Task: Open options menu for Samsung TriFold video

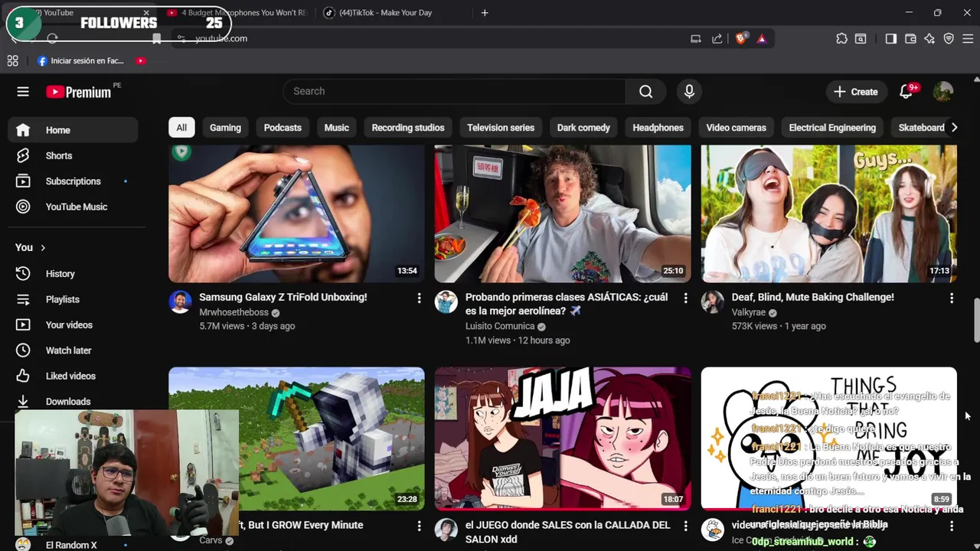Action: coord(419,298)
